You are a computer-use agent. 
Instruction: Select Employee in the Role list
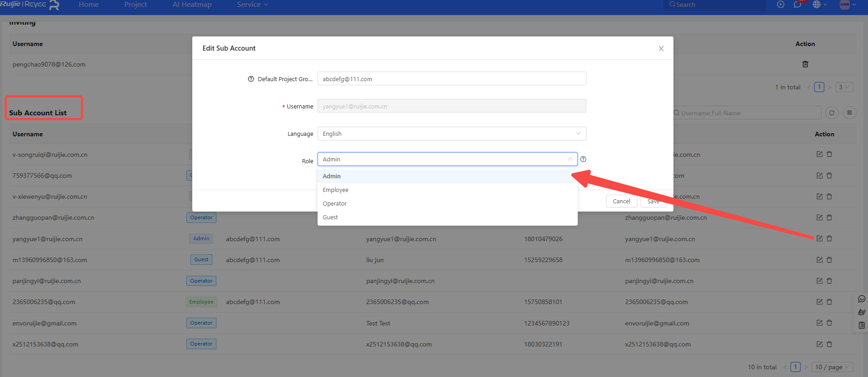click(x=447, y=190)
